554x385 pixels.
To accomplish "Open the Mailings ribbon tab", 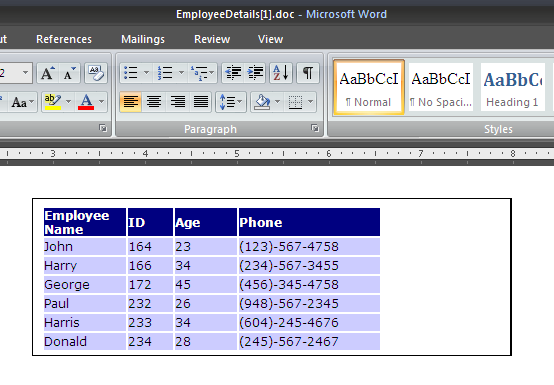I will pyautogui.click(x=143, y=39).
